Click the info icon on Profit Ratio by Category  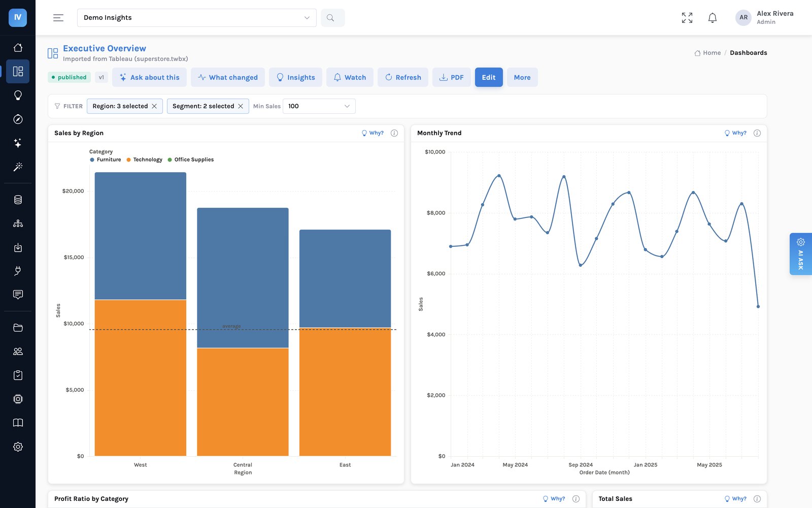(576, 499)
